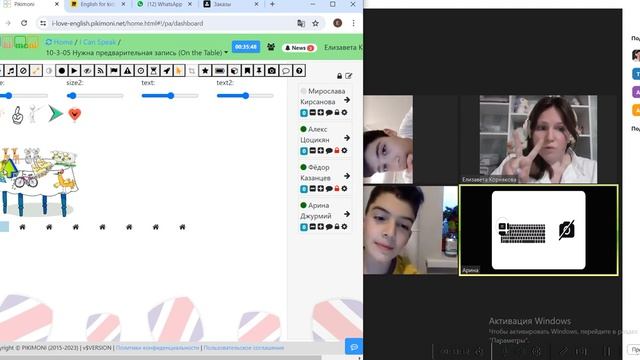Open Политика конфиденциальности link
Screen dimensions: 640x360
click(158, 348)
